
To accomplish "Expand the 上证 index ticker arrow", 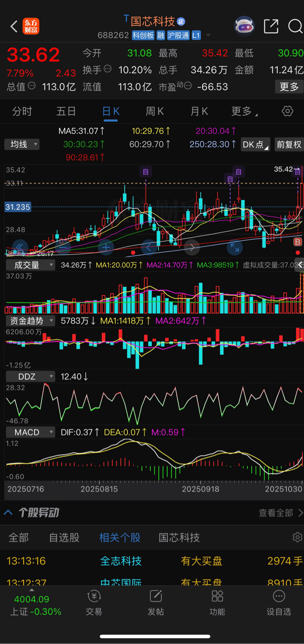I will (32, 590).
